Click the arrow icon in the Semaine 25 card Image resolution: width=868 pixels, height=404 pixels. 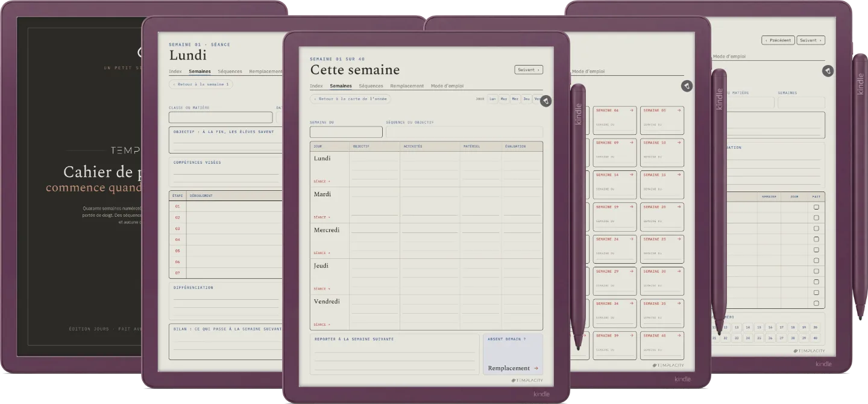click(x=679, y=239)
